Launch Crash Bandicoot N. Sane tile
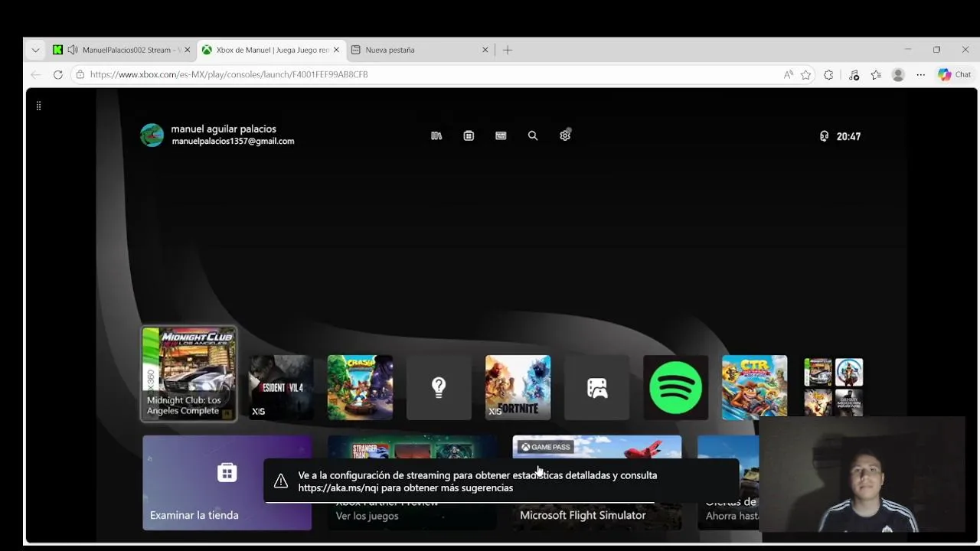Image resolution: width=980 pixels, height=551 pixels. pyautogui.click(x=360, y=387)
